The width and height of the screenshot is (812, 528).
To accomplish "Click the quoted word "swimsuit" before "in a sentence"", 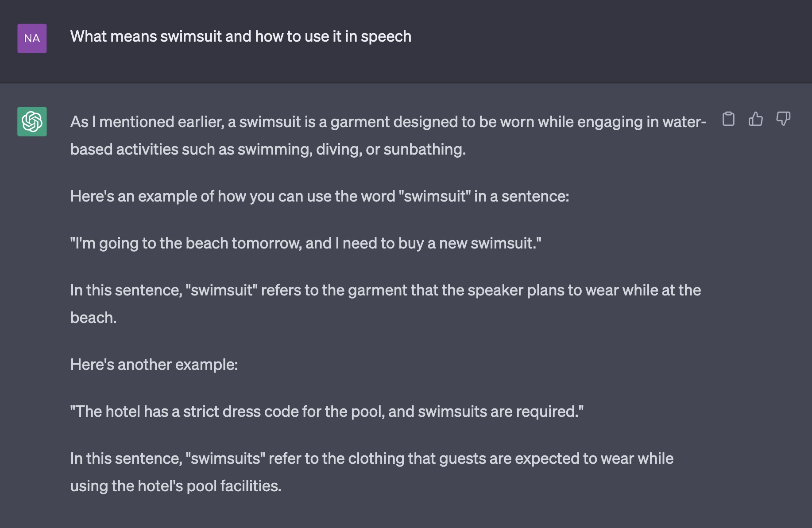I will coord(435,196).
